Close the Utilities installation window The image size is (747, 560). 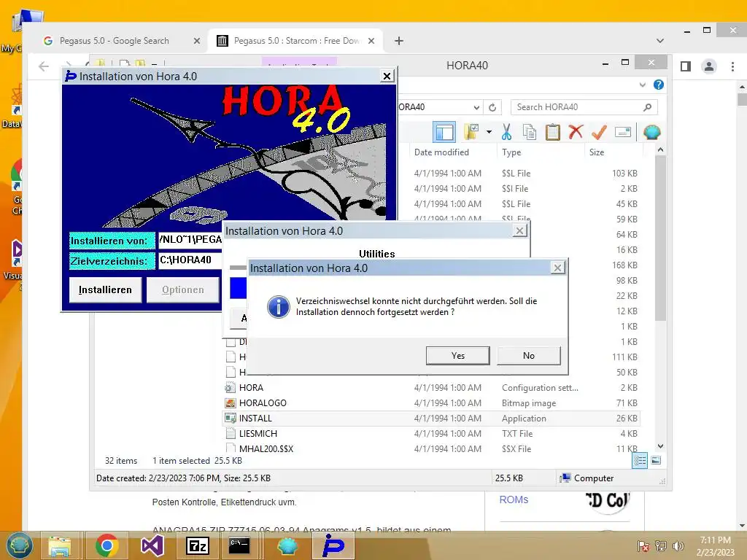tap(519, 231)
